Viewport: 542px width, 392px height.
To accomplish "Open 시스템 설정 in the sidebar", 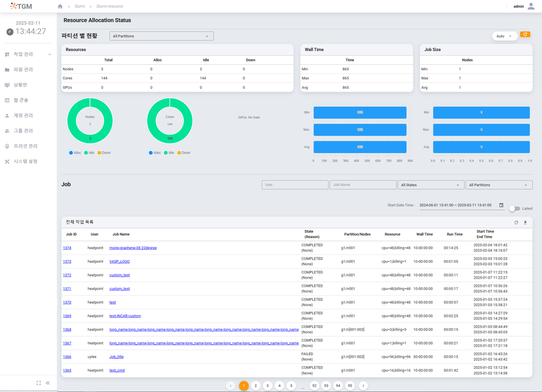I will [x=25, y=162].
